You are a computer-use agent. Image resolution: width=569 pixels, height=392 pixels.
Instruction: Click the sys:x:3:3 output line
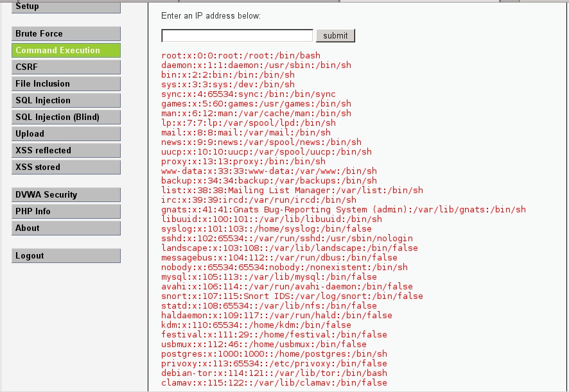coord(228,85)
